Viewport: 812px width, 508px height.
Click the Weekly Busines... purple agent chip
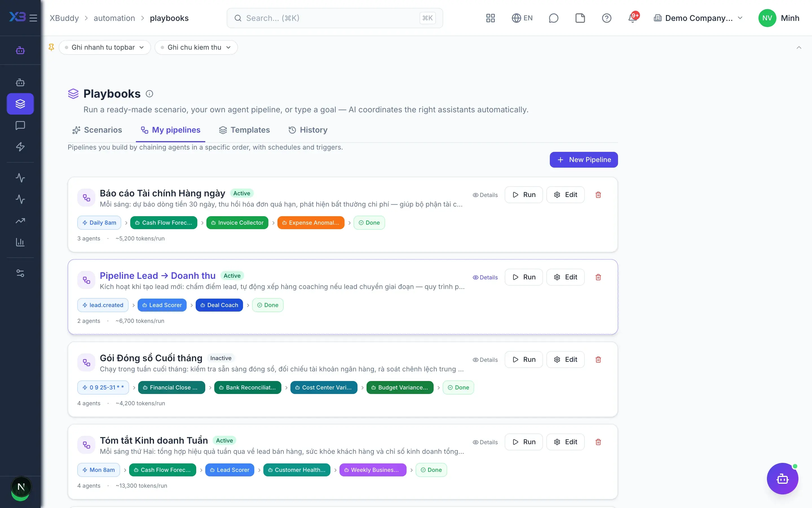coord(372,470)
